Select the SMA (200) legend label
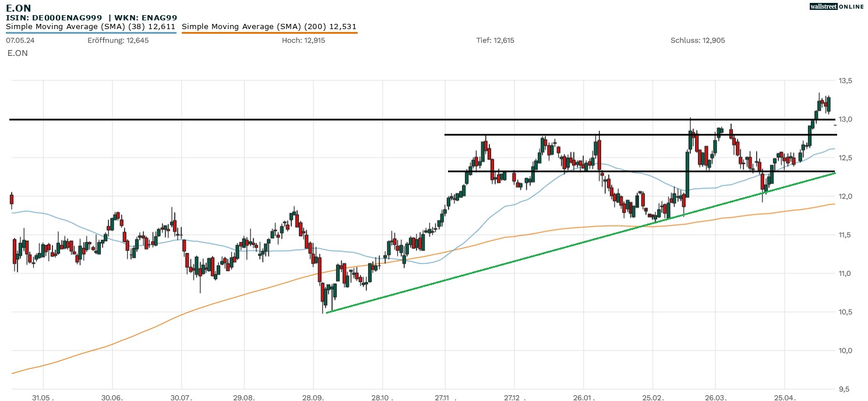The image size is (868, 401). (x=269, y=26)
